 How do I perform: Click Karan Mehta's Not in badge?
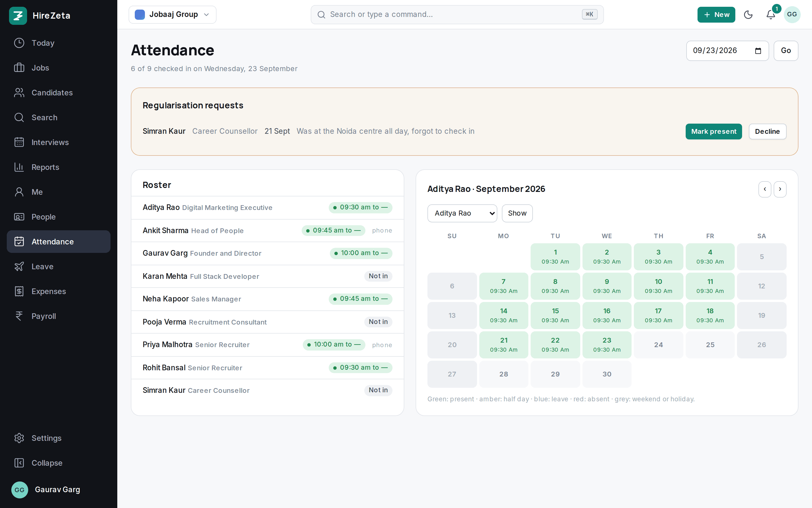tap(378, 276)
